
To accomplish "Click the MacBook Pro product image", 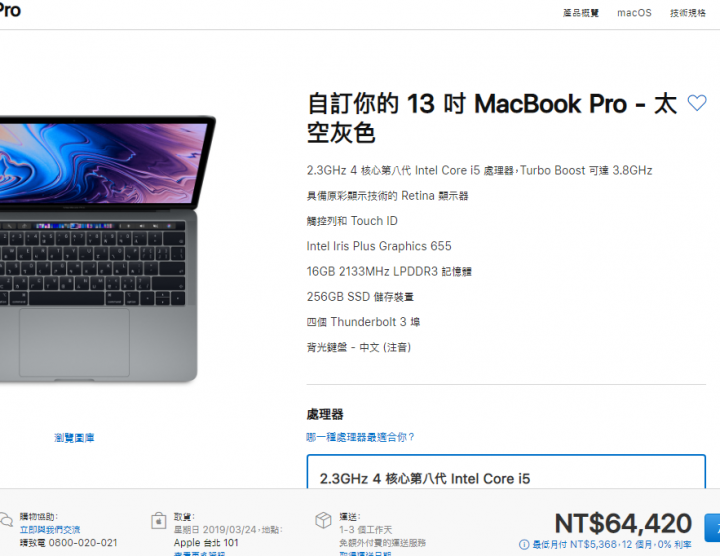I will [x=99, y=248].
